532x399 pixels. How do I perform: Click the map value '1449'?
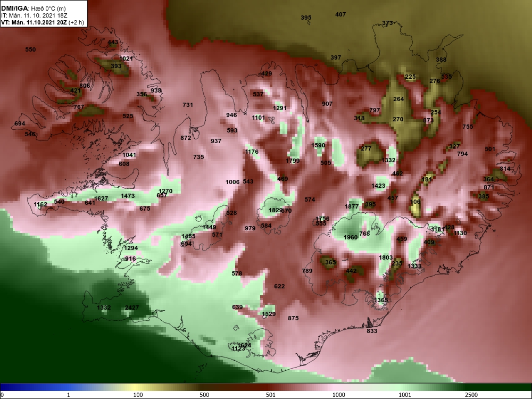(209, 227)
